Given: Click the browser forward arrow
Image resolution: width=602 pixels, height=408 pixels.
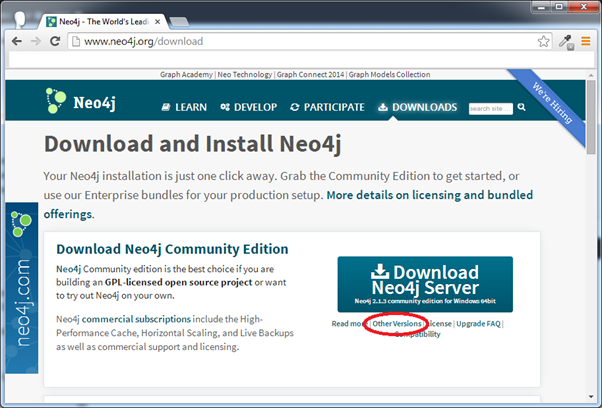Looking at the screenshot, I should [36, 41].
